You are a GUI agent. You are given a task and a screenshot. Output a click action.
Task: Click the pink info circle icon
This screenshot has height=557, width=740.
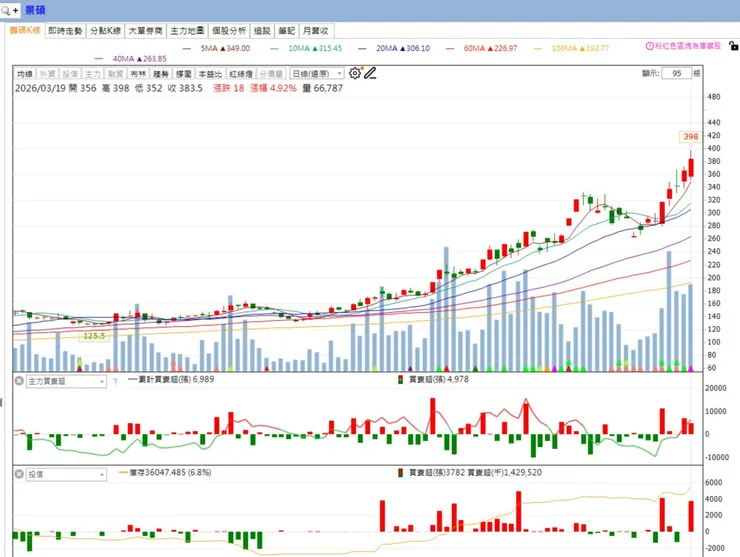pos(649,46)
